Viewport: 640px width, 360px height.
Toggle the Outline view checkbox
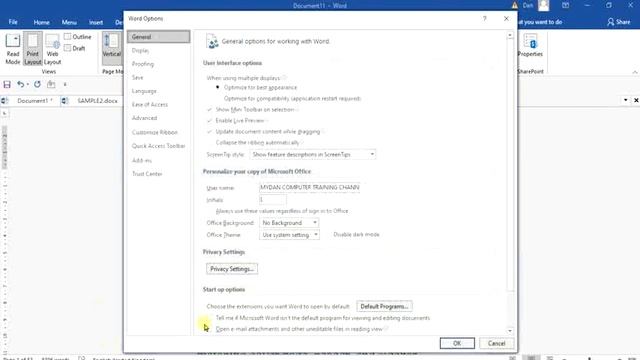(68, 37)
